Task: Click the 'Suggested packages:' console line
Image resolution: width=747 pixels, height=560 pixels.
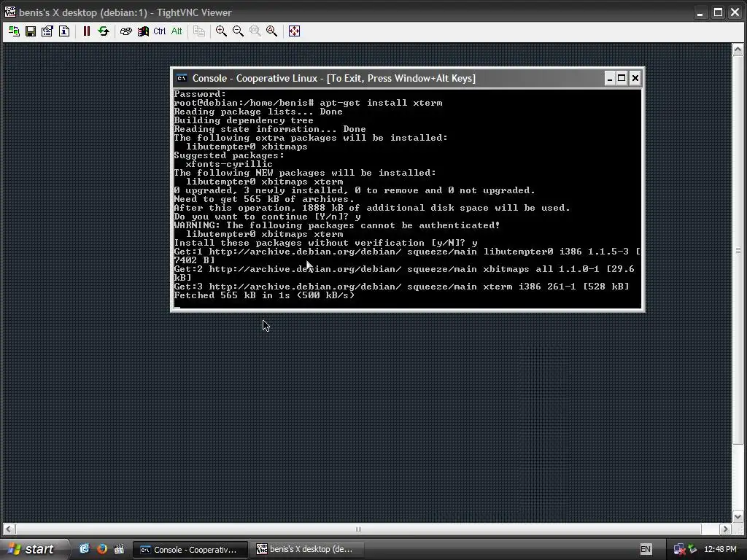Action: click(x=229, y=155)
